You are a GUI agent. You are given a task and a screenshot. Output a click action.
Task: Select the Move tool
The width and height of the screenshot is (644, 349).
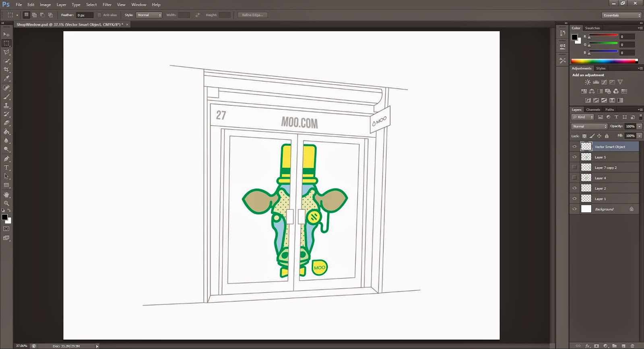pyautogui.click(x=6, y=35)
